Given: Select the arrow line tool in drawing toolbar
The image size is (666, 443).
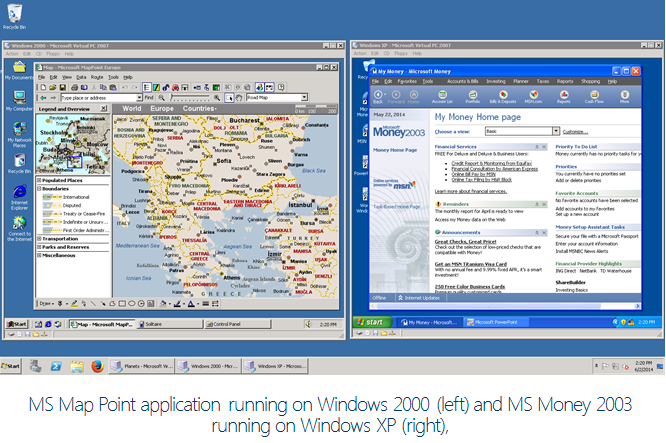Looking at the screenshot, I should tap(103, 304).
